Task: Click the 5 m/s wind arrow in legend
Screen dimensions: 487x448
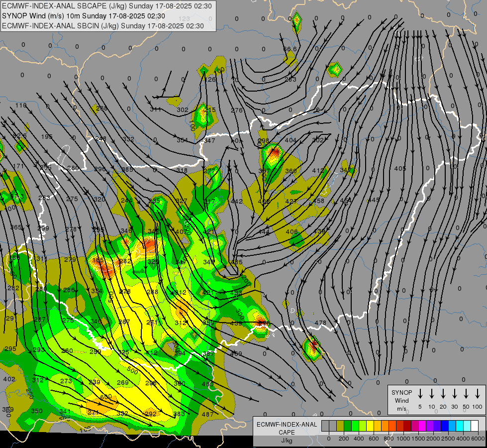Action: [x=420, y=394]
